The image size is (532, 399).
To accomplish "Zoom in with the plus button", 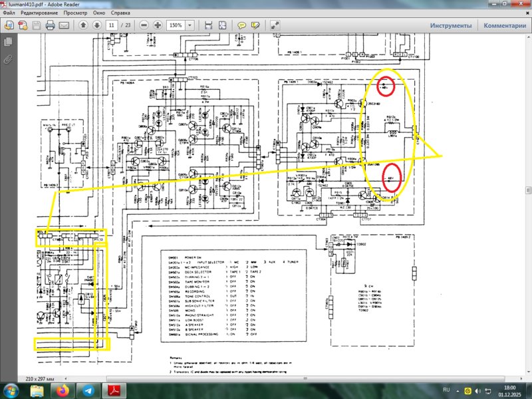I will (158, 25).
